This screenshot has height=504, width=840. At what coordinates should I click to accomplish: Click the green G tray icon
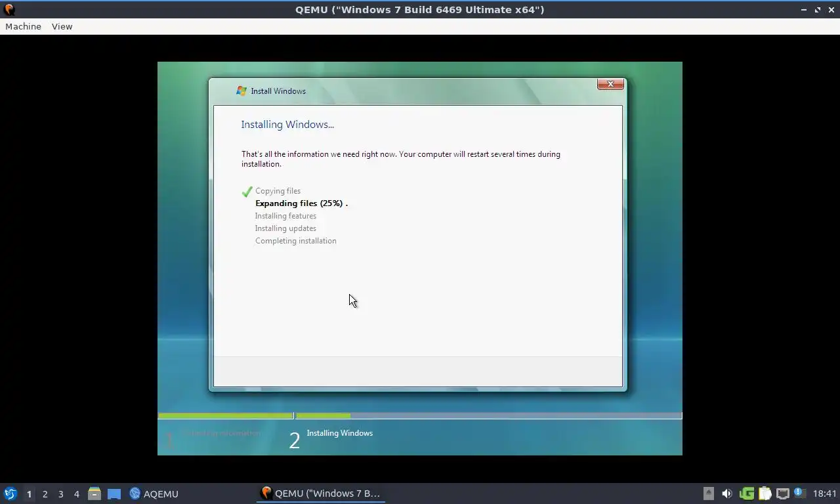tap(747, 493)
